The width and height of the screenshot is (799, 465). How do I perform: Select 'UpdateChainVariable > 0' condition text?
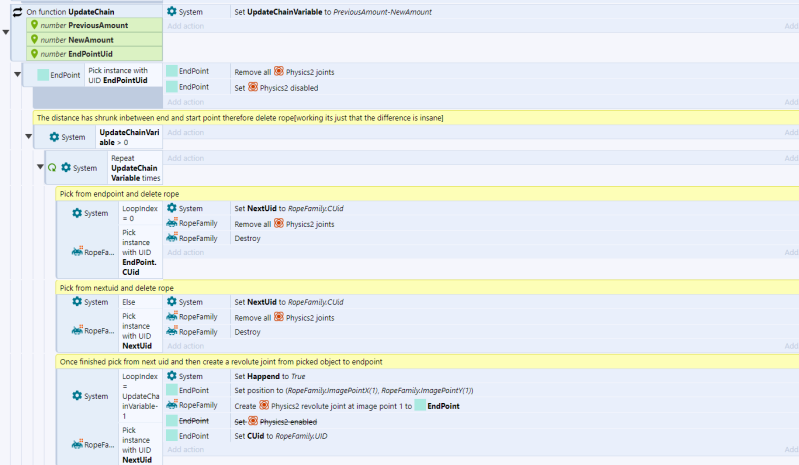click(129, 137)
